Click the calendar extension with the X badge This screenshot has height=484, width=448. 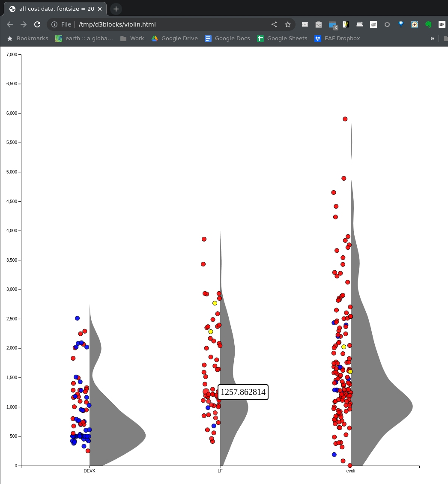click(x=333, y=24)
